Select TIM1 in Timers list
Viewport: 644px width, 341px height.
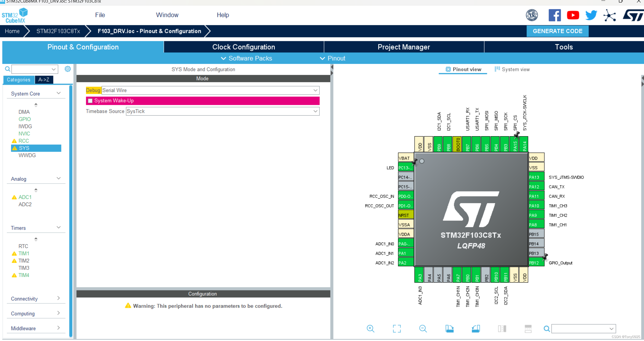pos(24,253)
